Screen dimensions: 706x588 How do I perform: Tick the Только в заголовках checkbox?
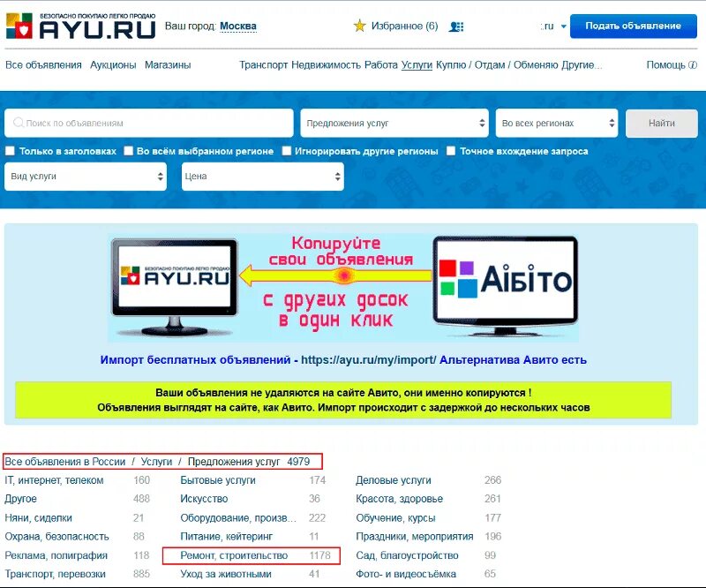pos(10,151)
